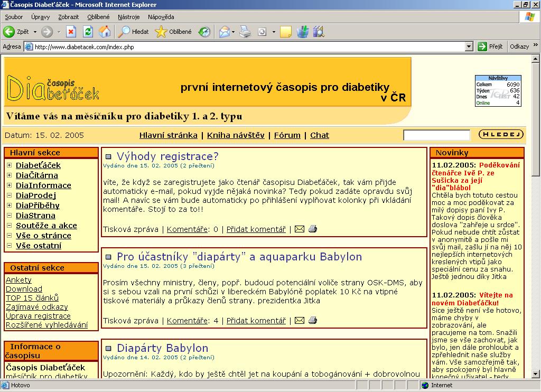
Task: Click the vertical scrollbar down arrow
Action: (x=536, y=374)
